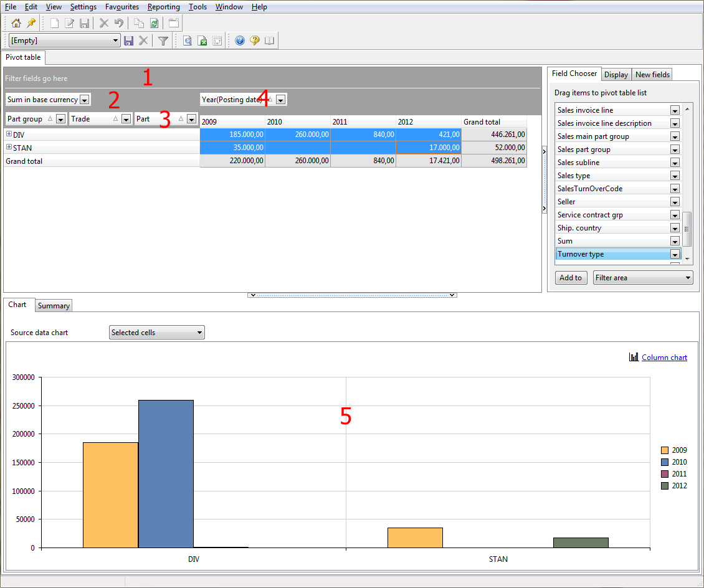The width and height of the screenshot is (704, 588).
Task: Apply a filter using the funnel icon
Action: click(x=161, y=40)
